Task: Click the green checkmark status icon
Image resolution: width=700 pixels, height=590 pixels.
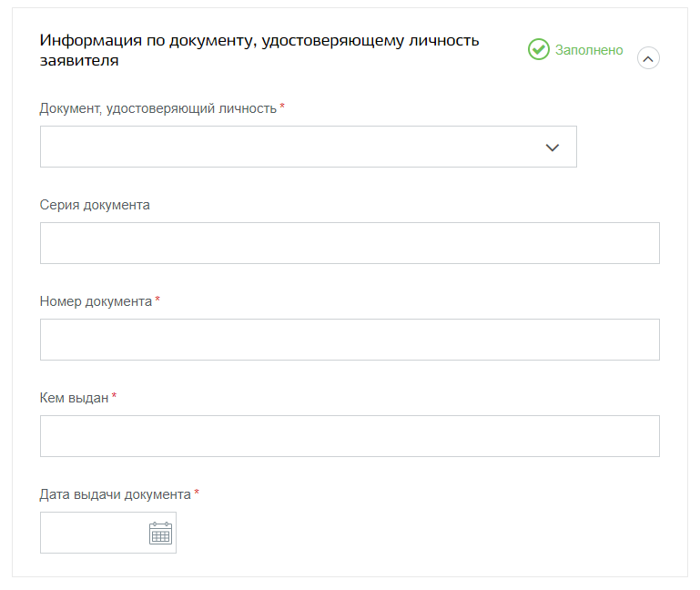Action: point(539,49)
